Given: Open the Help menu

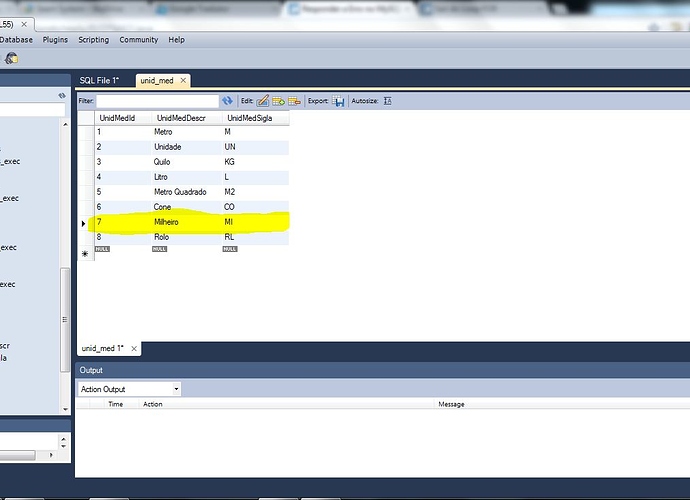Looking at the screenshot, I should click(x=176, y=40).
